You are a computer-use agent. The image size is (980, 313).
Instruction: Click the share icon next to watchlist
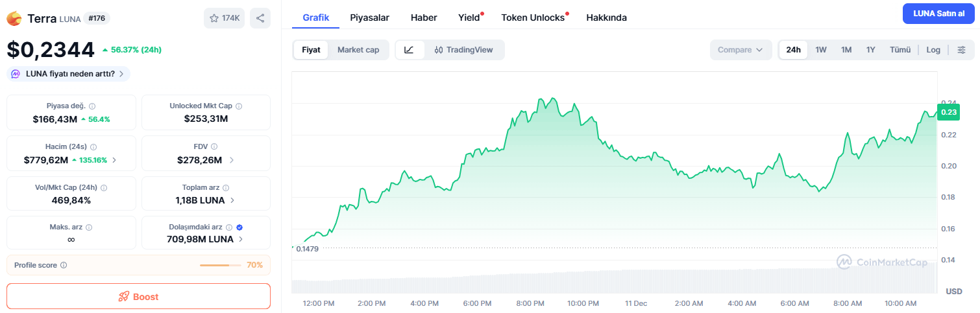click(260, 18)
